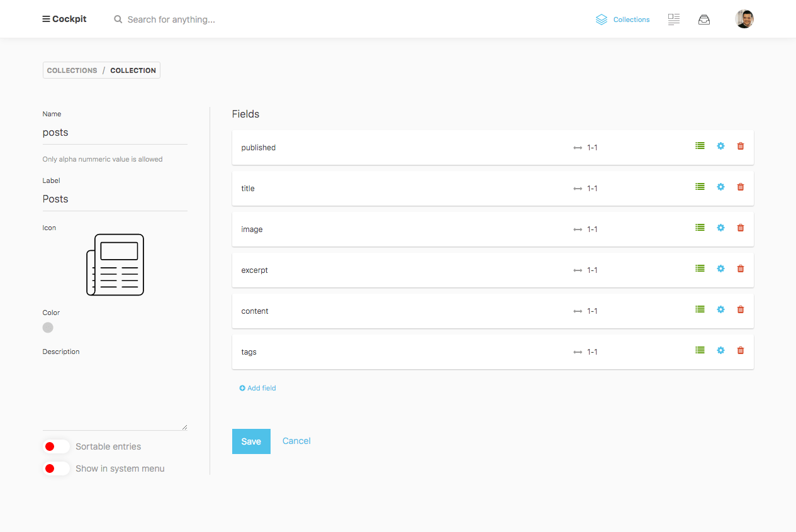796x532 pixels.
Task: Click the Forms icon in the header
Action: [x=673, y=19]
